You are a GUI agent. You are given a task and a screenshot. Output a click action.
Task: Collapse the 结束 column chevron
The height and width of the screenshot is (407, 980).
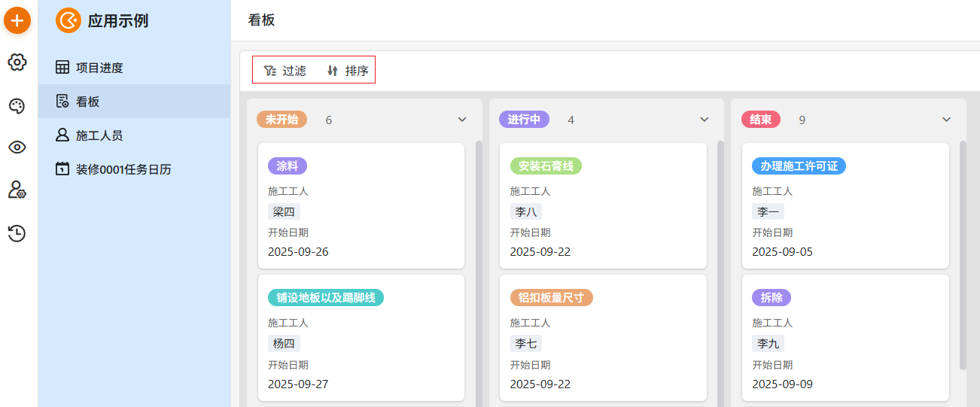point(947,120)
